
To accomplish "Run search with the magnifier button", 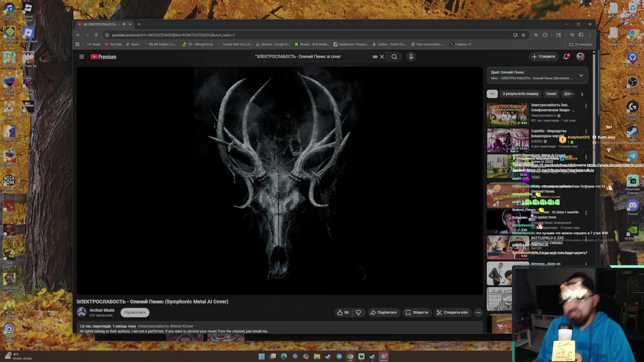I will tap(394, 57).
